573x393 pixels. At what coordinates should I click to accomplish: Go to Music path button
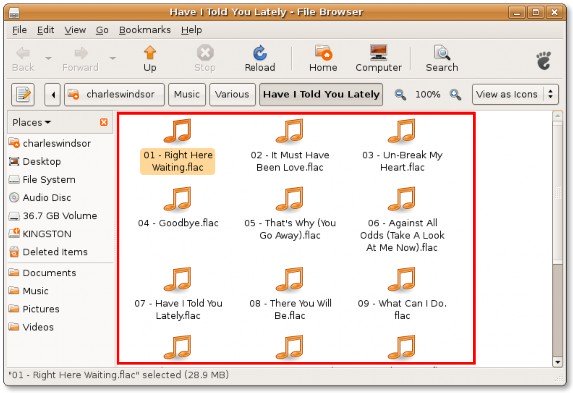(187, 95)
